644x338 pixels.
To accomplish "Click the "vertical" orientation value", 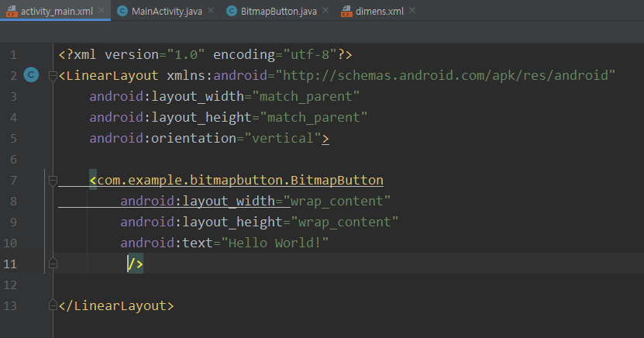I will coord(283,139).
